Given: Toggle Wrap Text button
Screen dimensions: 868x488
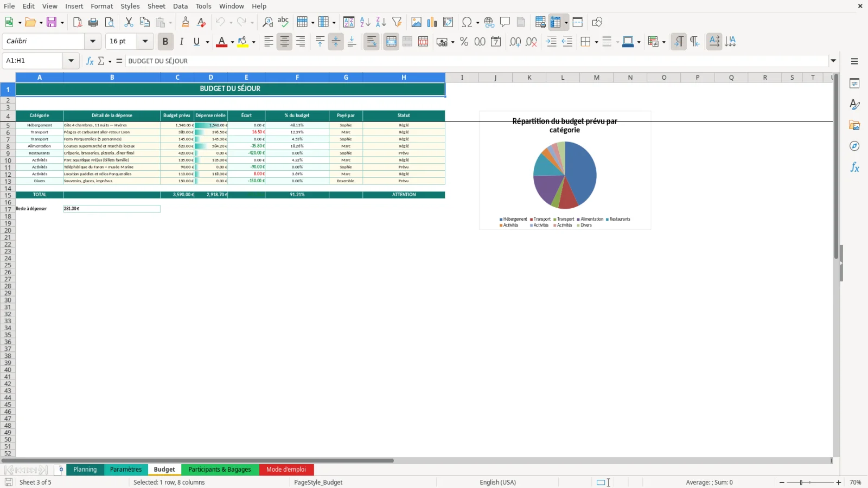Looking at the screenshot, I should (x=372, y=42).
